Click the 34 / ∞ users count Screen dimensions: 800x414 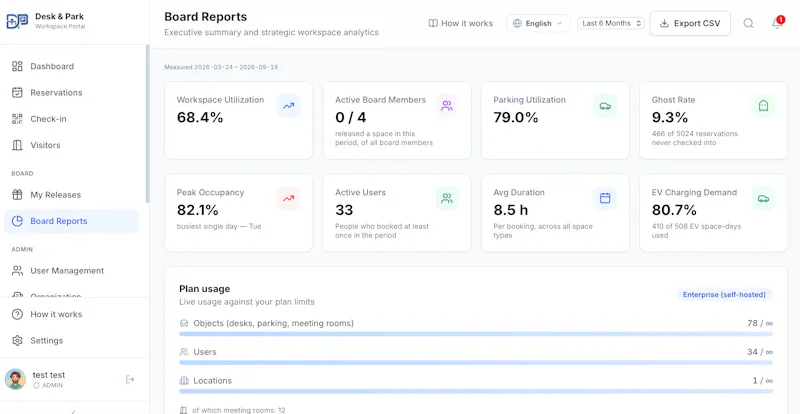click(x=760, y=352)
